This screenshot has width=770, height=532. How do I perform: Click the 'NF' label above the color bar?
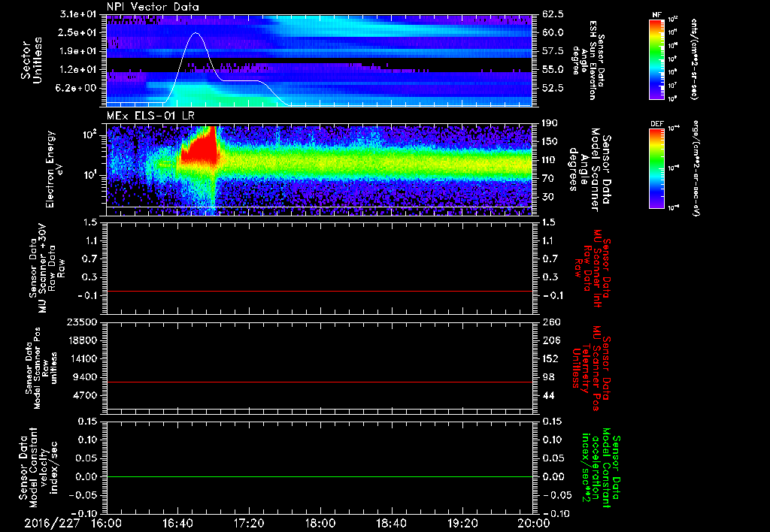tap(656, 15)
